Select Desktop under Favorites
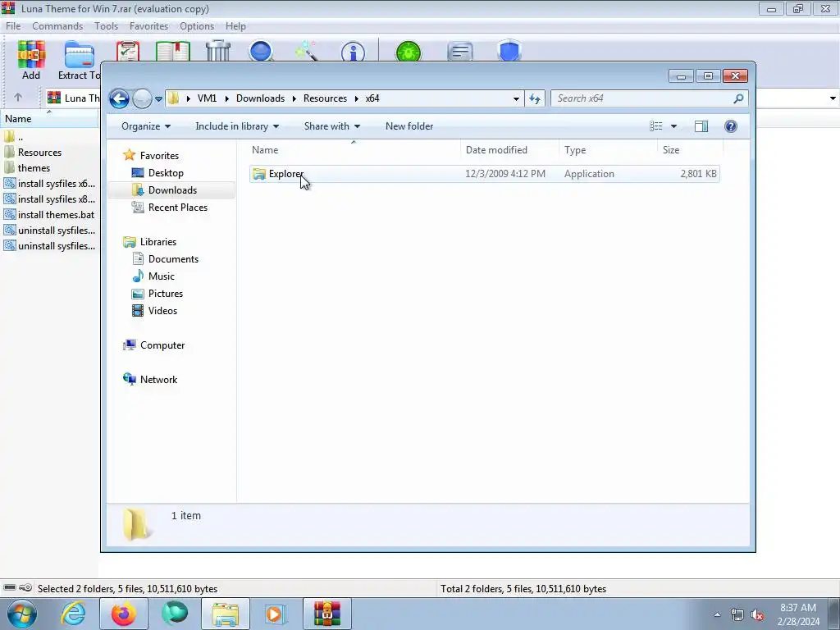This screenshot has height=630, width=840. coord(166,173)
